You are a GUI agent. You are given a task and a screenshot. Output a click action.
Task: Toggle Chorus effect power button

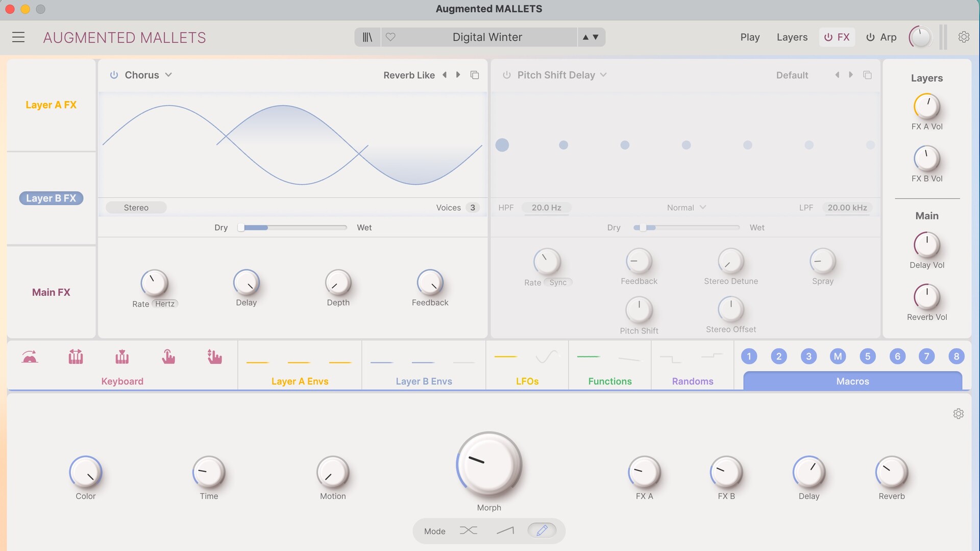tap(114, 75)
